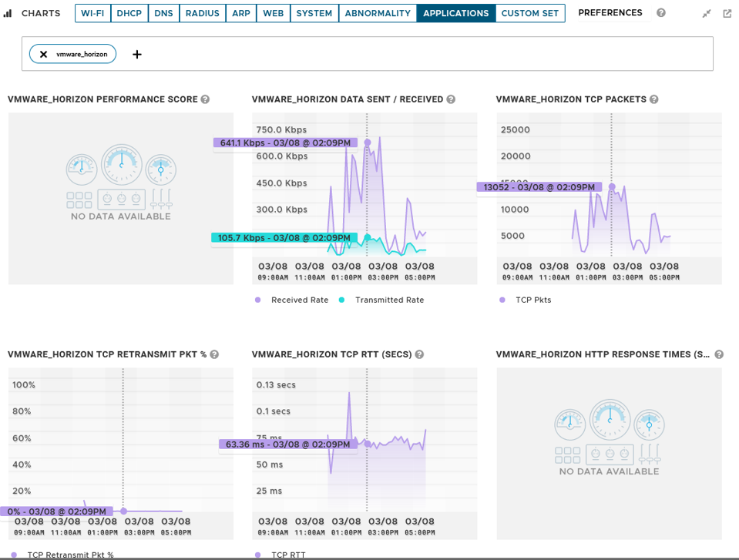Collapse the charts view with arrows icon

coord(707,14)
